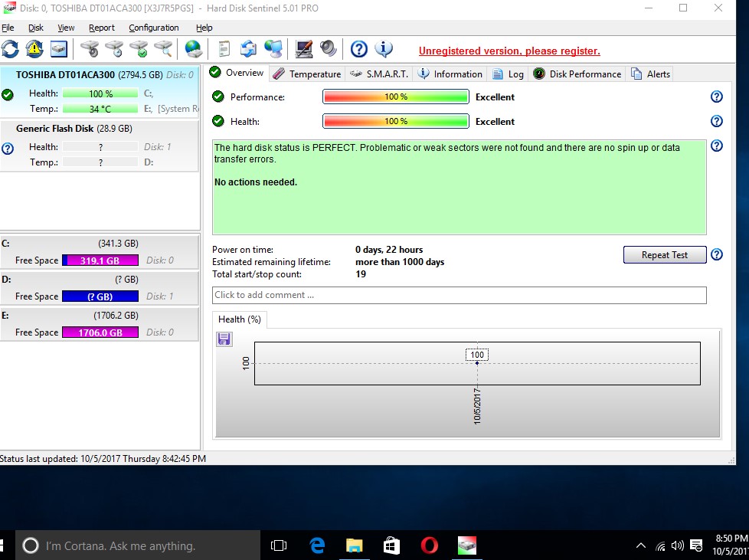749x560 pixels.
Task: Click the blue info bubble toolbar icon
Action: pyautogui.click(x=384, y=50)
